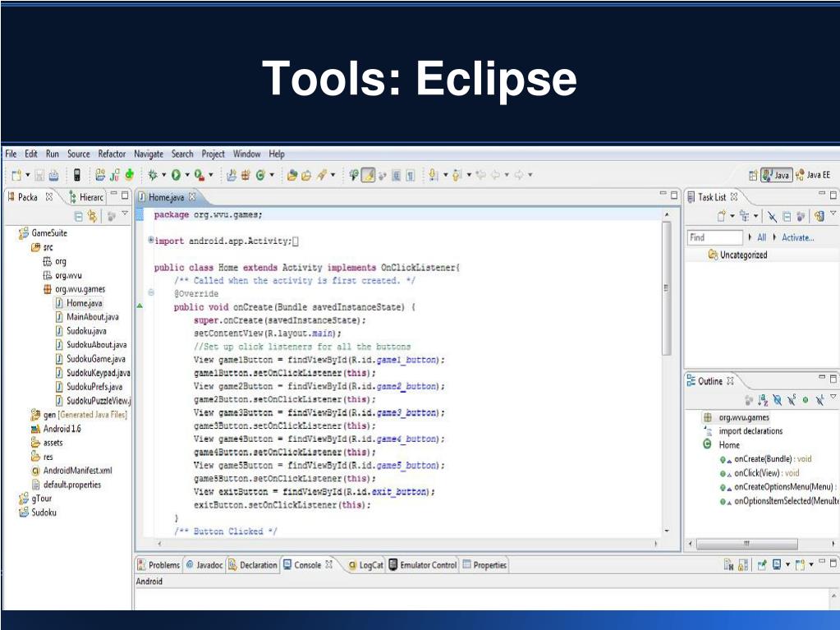Click the editor vertical scrollbar thumb

(667, 288)
